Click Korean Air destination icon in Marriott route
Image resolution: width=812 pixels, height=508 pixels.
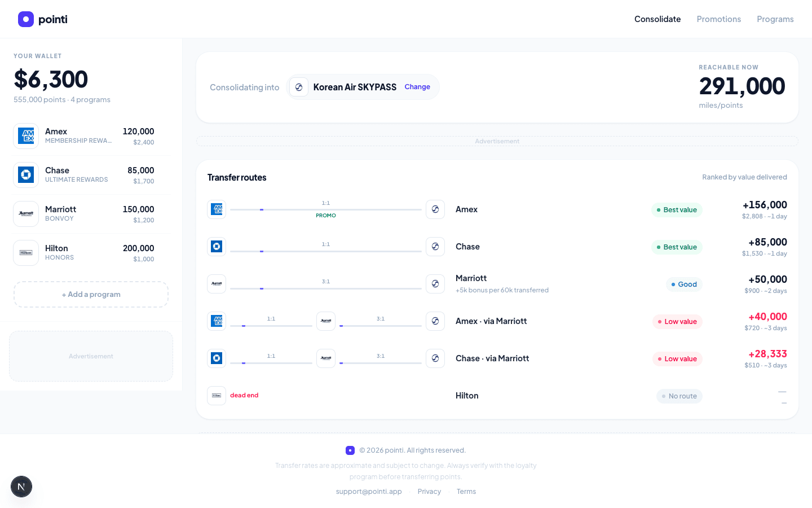[x=435, y=284]
